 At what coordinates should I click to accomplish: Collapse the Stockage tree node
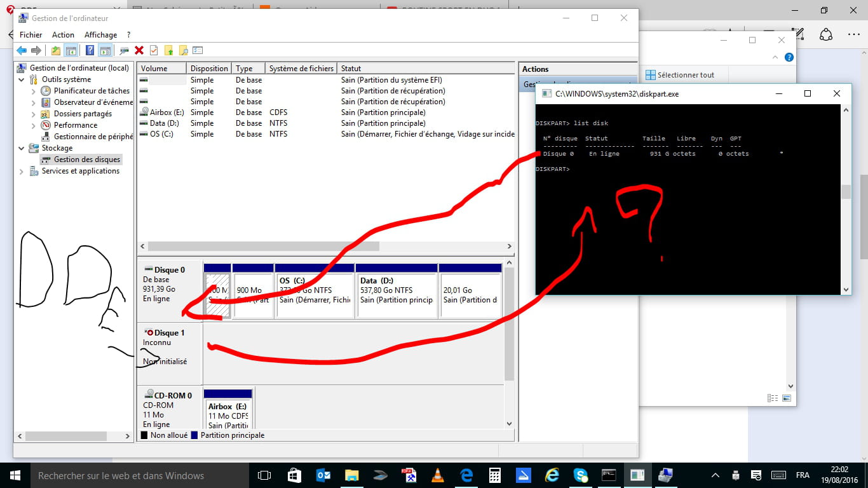tap(22, 149)
